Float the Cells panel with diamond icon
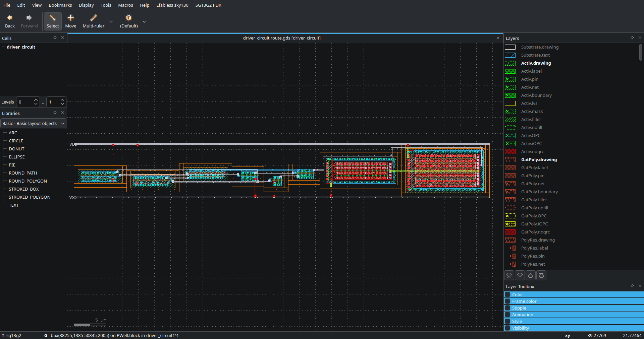This screenshot has height=339, width=644. [55, 38]
